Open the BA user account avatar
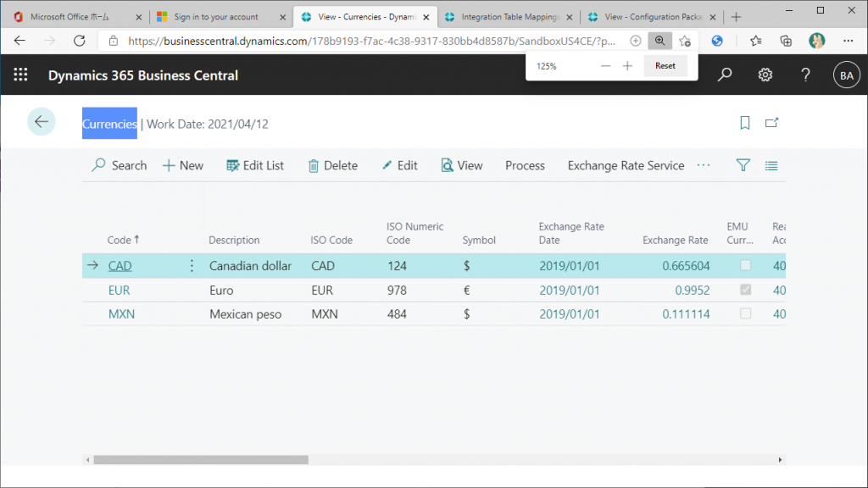868x488 pixels. tap(847, 75)
